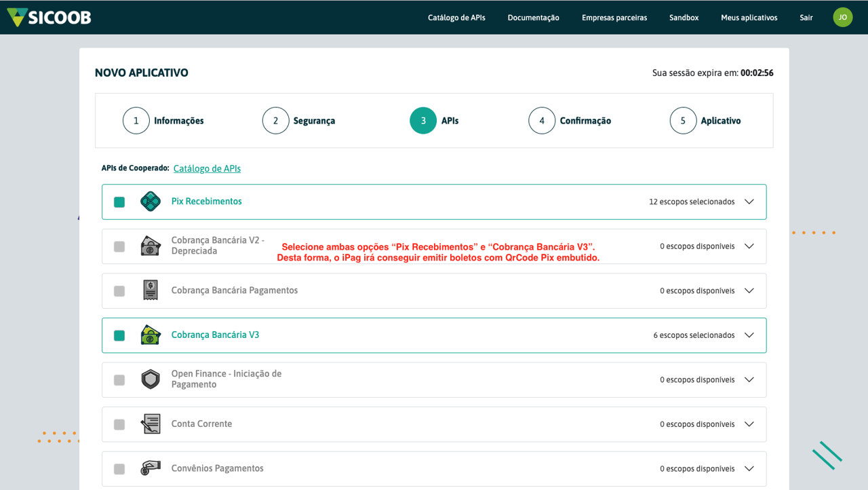
Task: Check the Open Finance - Iniciação de Pagamento checkbox
Action: (x=119, y=380)
